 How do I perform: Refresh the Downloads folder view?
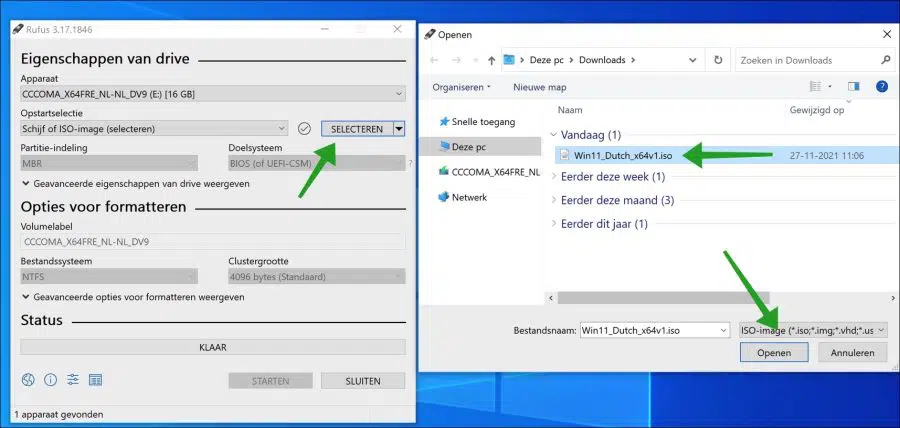click(717, 60)
